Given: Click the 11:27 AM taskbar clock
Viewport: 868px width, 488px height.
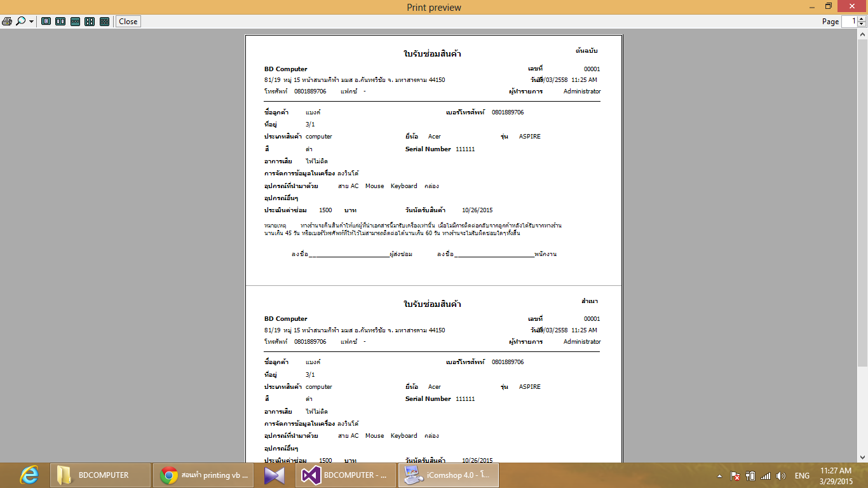Looking at the screenshot, I should click(836, 475).
